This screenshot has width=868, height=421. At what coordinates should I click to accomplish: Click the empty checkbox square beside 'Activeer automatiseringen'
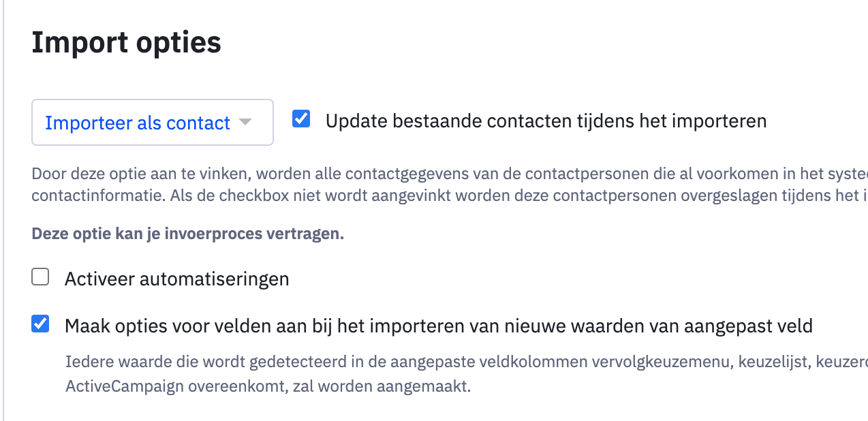40,277
